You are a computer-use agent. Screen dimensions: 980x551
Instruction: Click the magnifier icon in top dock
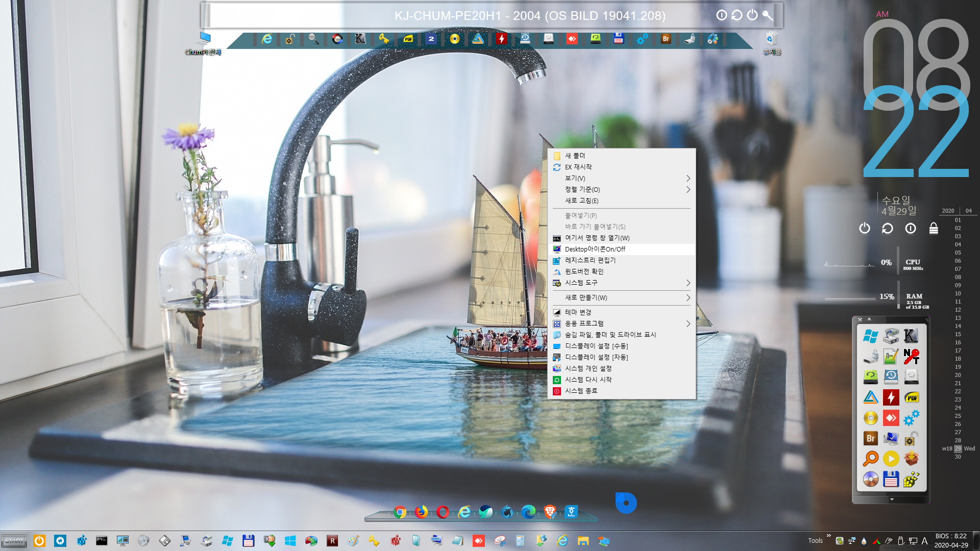pos(313,39)
